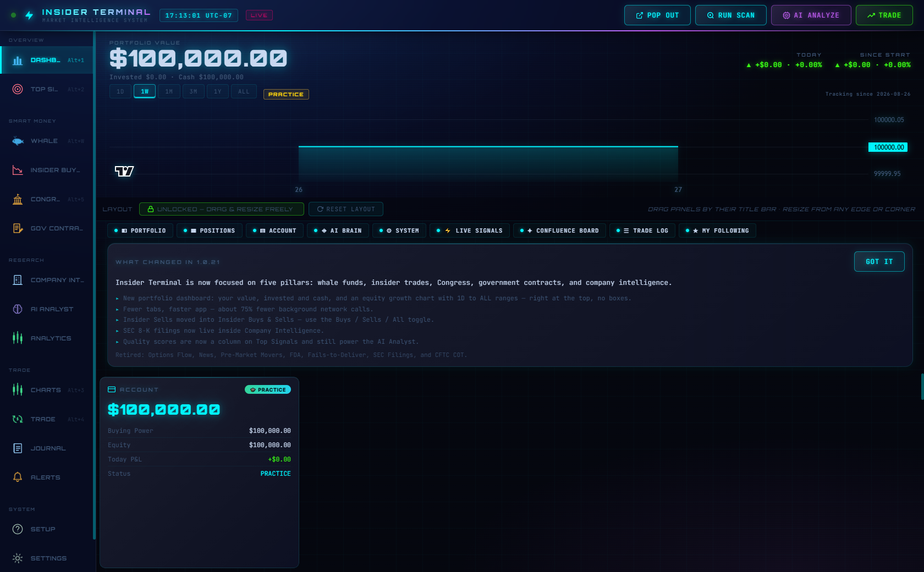The width and height of the screenshot is (924, 572).
Task: Click the 17:13:01 UTC-07 clock display
Action: pos(199,15)
